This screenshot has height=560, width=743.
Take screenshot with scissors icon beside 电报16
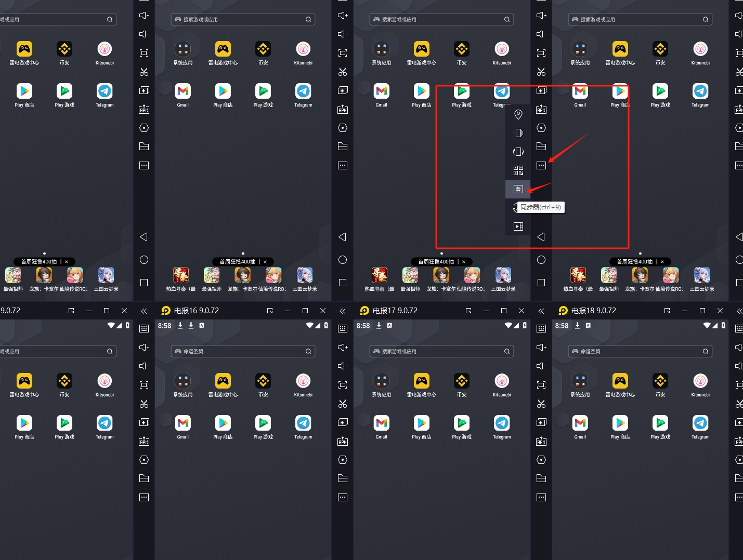tap(343, 404)
